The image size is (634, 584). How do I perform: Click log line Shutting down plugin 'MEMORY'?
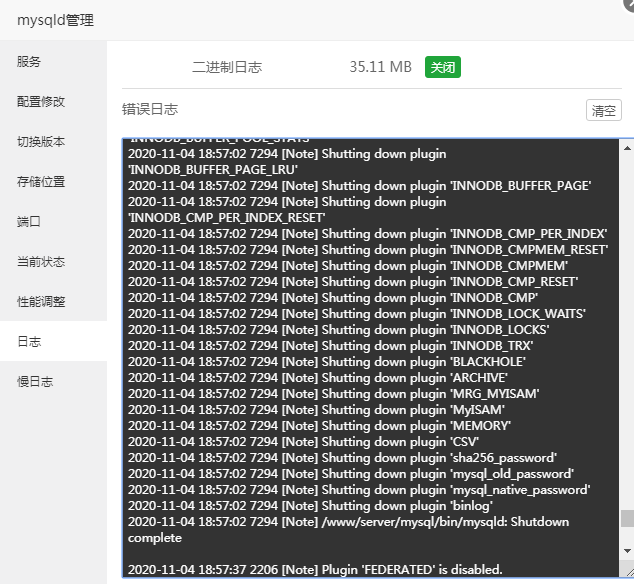coord(319,426)
